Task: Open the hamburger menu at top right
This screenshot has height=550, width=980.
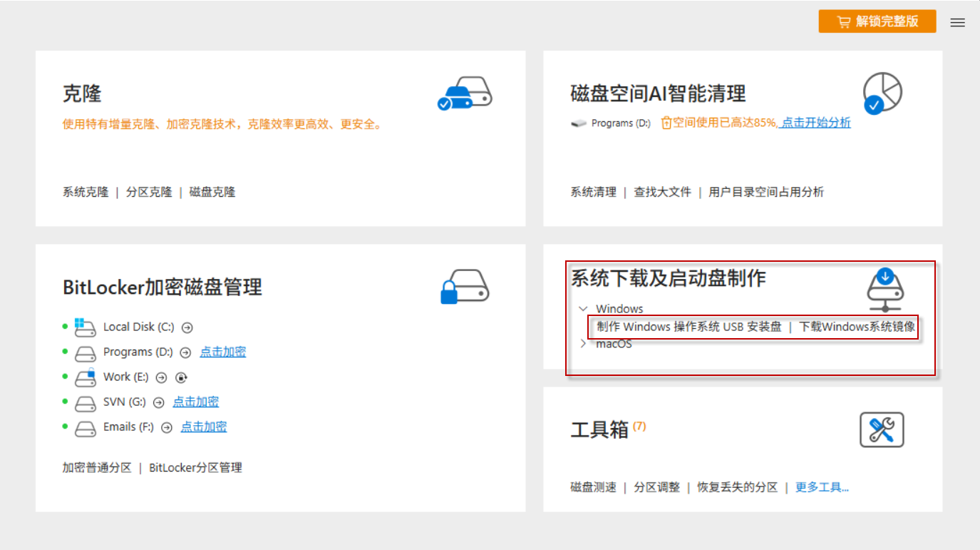Action: 957,22
